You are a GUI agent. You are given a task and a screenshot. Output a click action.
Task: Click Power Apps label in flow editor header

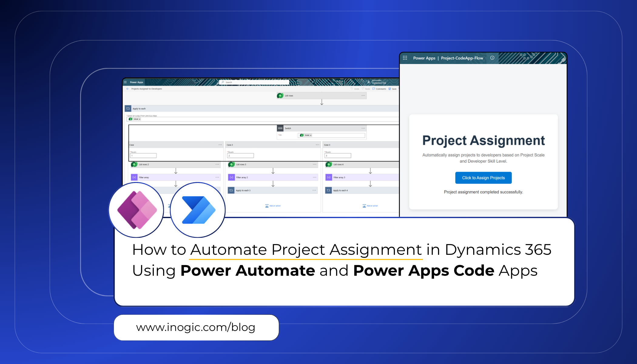coord(136,82)
